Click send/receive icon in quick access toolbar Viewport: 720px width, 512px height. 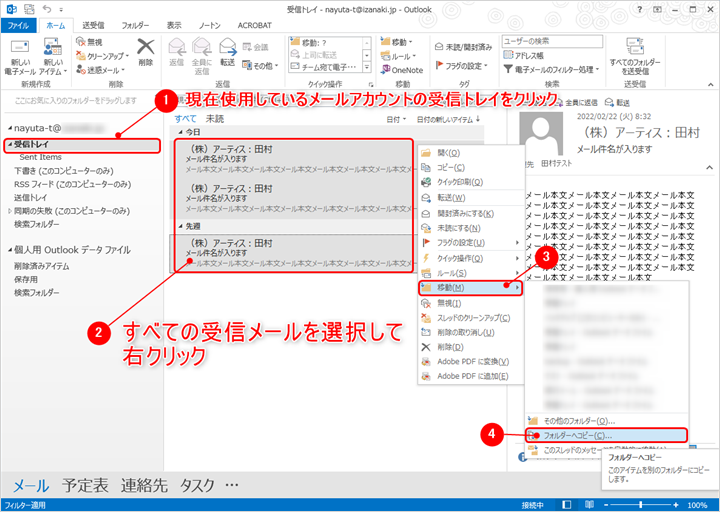pos(28,9)
